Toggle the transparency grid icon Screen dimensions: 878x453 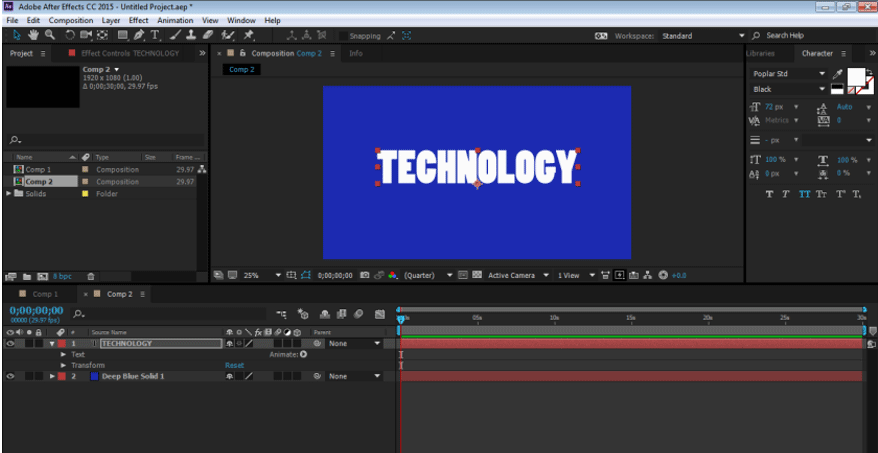[x=477, y=275]
